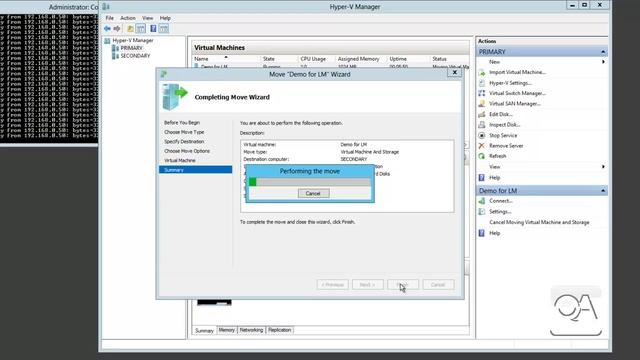Open the View menu in menu bar
Screen dimensions: 640x360
pyautogui.click(x=147, y=18)
